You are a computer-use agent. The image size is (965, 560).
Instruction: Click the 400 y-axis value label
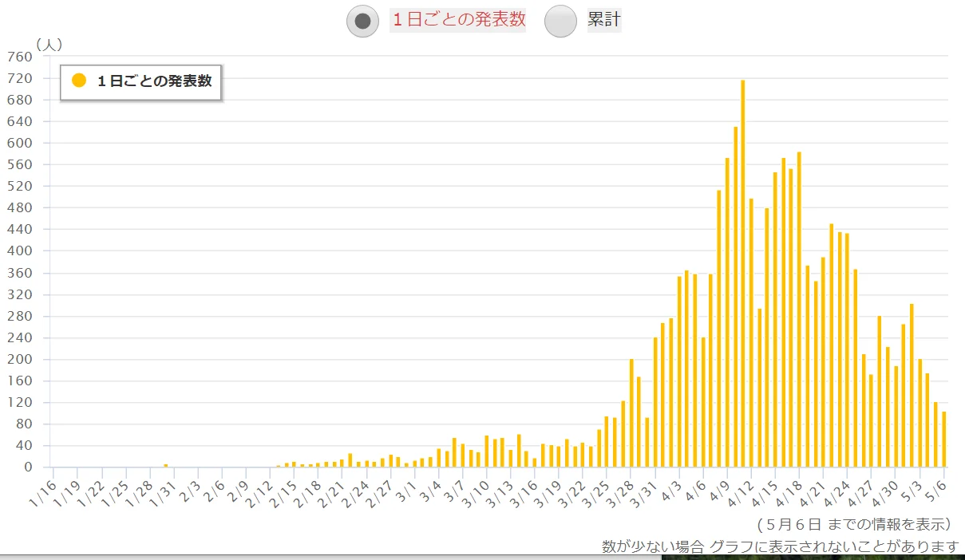tap(18, 250)
